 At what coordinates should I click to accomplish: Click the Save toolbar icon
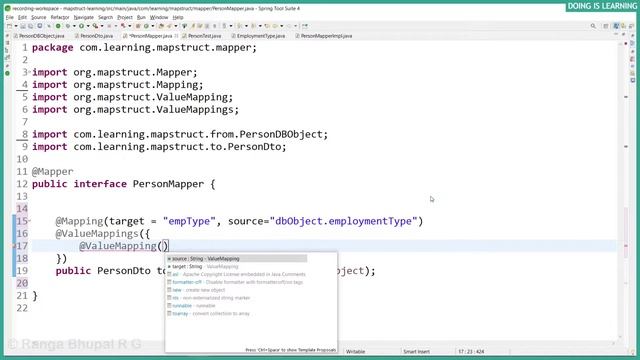pyautogui.click(x=23, y=26)
